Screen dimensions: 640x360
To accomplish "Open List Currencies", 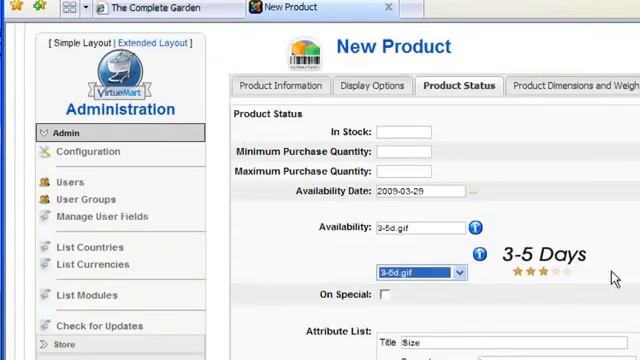I will 93,264.
